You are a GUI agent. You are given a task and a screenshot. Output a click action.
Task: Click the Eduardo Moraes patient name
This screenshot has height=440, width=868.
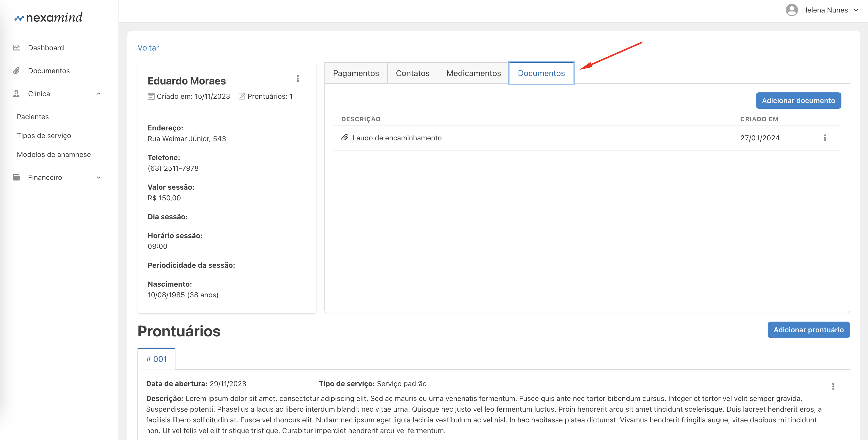[x=186, y=81]
